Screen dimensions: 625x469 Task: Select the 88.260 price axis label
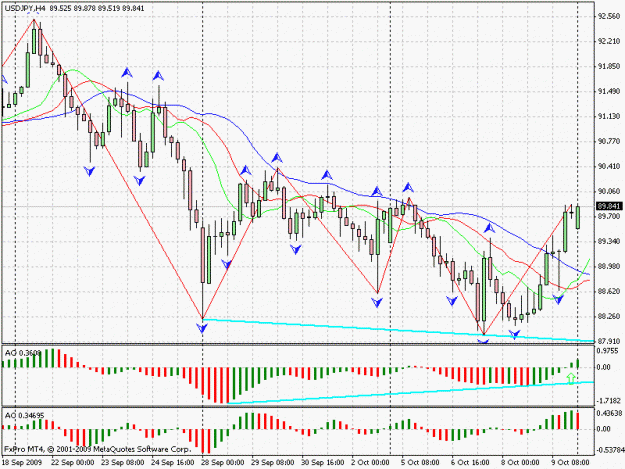(x=609, y=316)
